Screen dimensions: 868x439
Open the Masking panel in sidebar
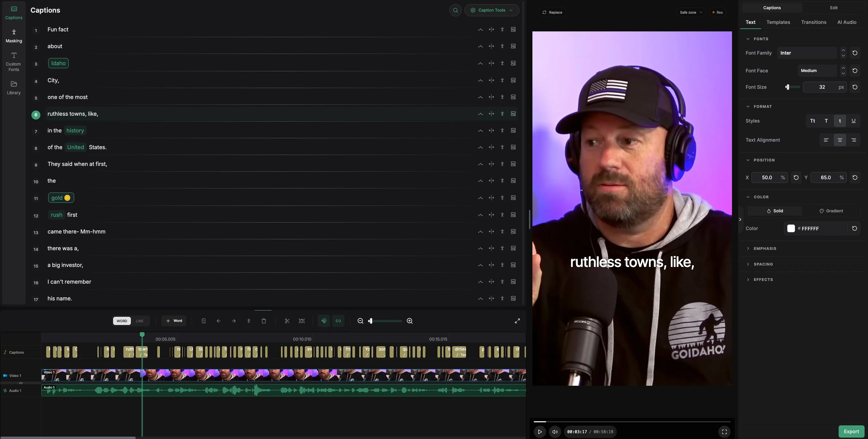[14, 36]
